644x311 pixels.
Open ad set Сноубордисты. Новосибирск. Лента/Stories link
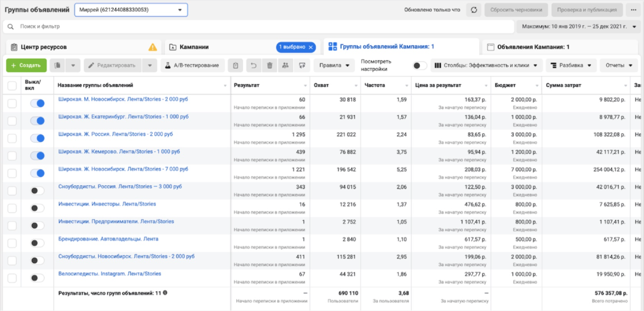tap(126, 256)
